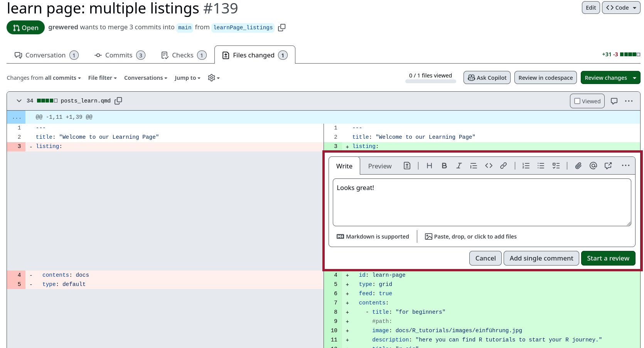The height and width of the screenshot is (348, 644).
Task: Click the Add single comment button
Action: tap(541, 258)
